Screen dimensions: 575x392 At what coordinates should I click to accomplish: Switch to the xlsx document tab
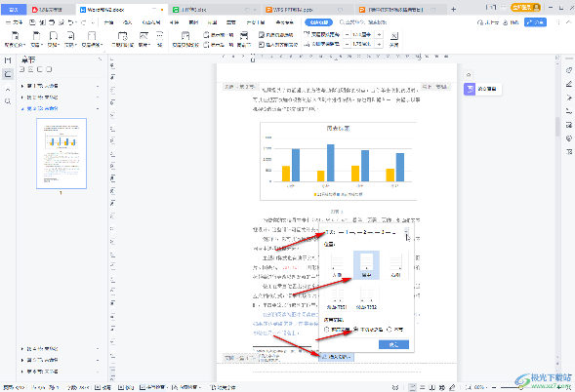pyautogui.click(x=215, y=10)
